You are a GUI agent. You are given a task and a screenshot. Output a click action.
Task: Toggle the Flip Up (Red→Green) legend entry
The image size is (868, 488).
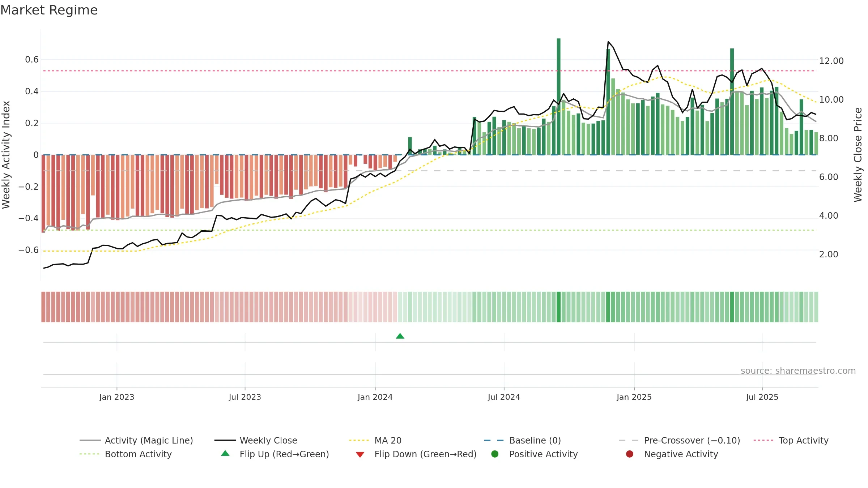pos(275,454)
